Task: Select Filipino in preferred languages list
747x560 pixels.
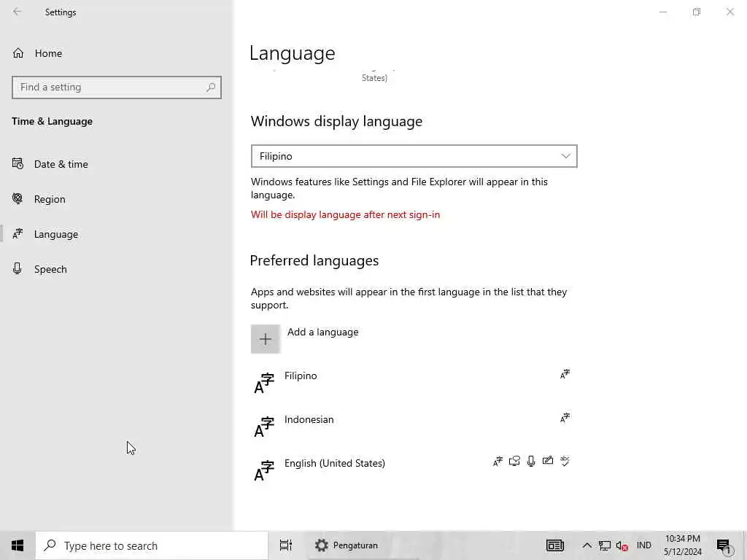Action: point(413,382)
